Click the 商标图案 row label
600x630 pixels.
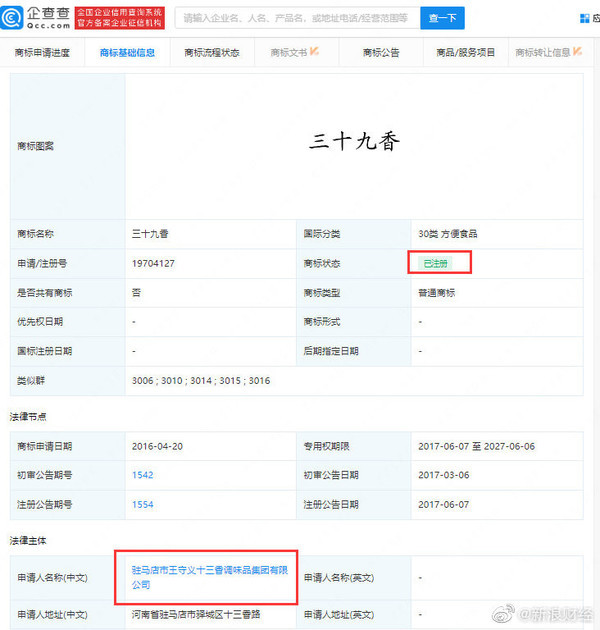(35, 146)
